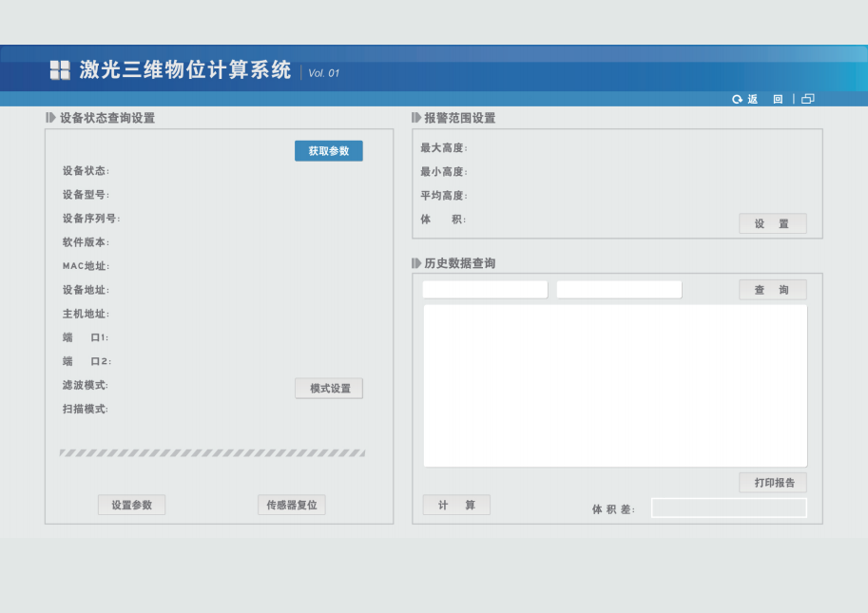The height and width of the screenshot is (613, 868).
Task: Run the history search with 查询
Action: click(x=772, y=290)
